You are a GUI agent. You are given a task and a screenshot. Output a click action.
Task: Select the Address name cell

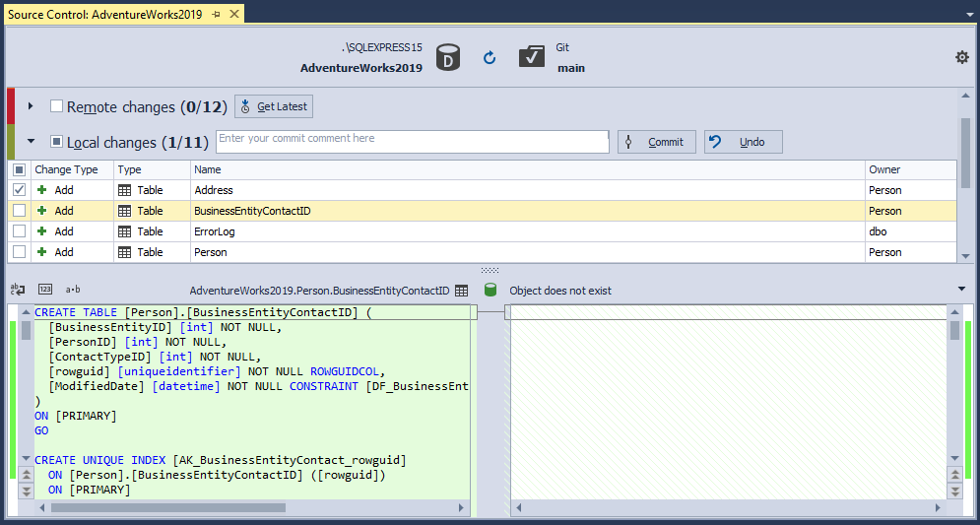click(528, 190)
